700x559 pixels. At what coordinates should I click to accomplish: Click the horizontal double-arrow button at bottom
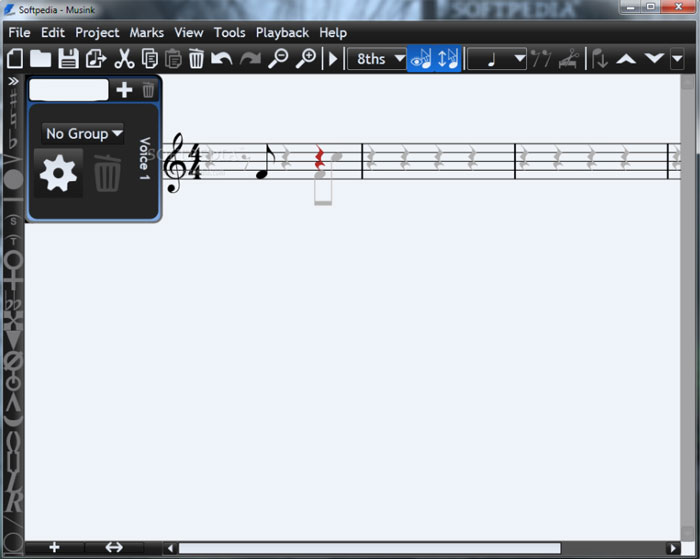point(114,547)
